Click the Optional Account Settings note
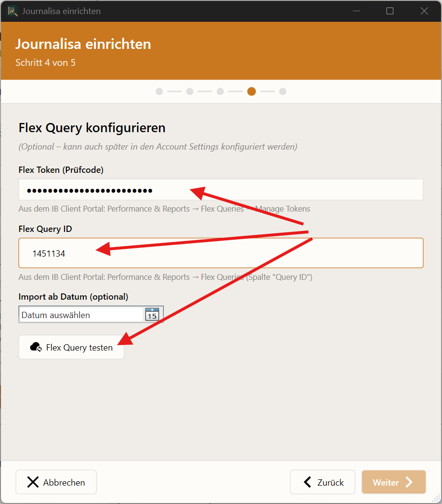 (158, 147)
